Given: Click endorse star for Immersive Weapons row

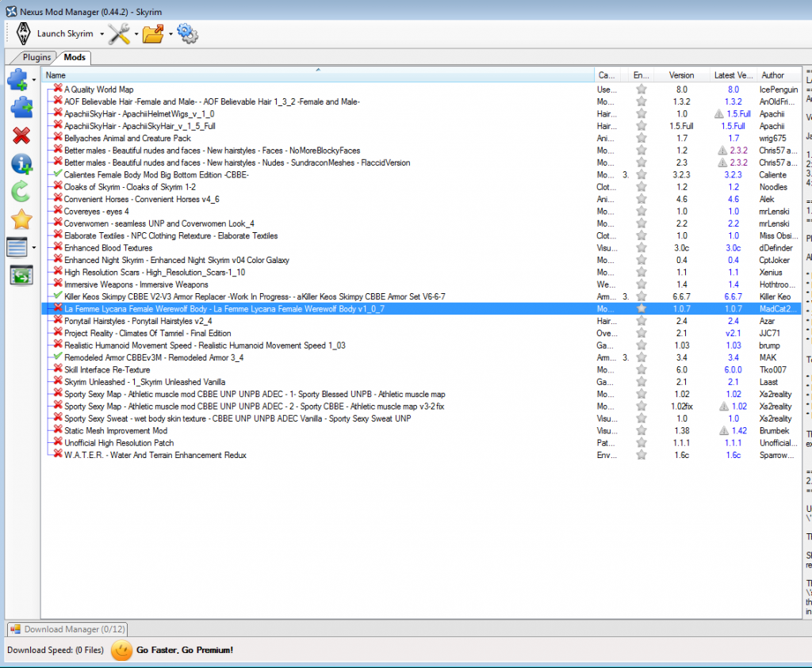Looking at the screenshot, I should [x=641, y=284].
